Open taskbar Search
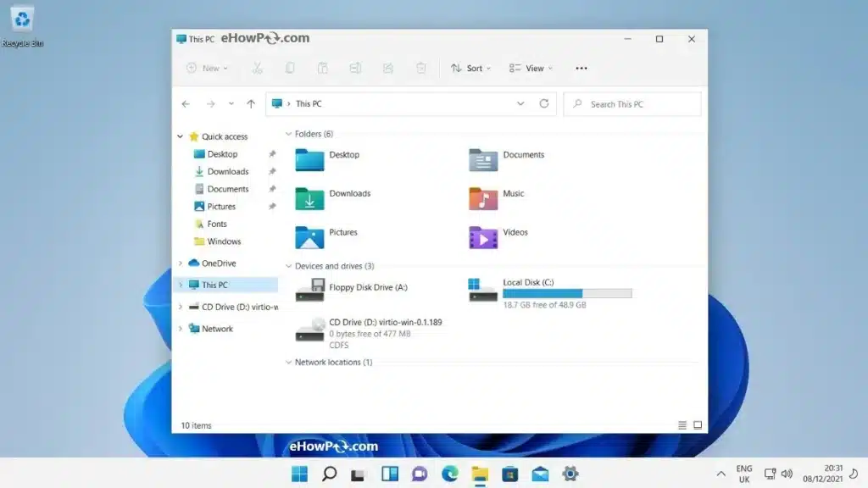The height and width of the screenshot is (488, 868). [330, 474]
